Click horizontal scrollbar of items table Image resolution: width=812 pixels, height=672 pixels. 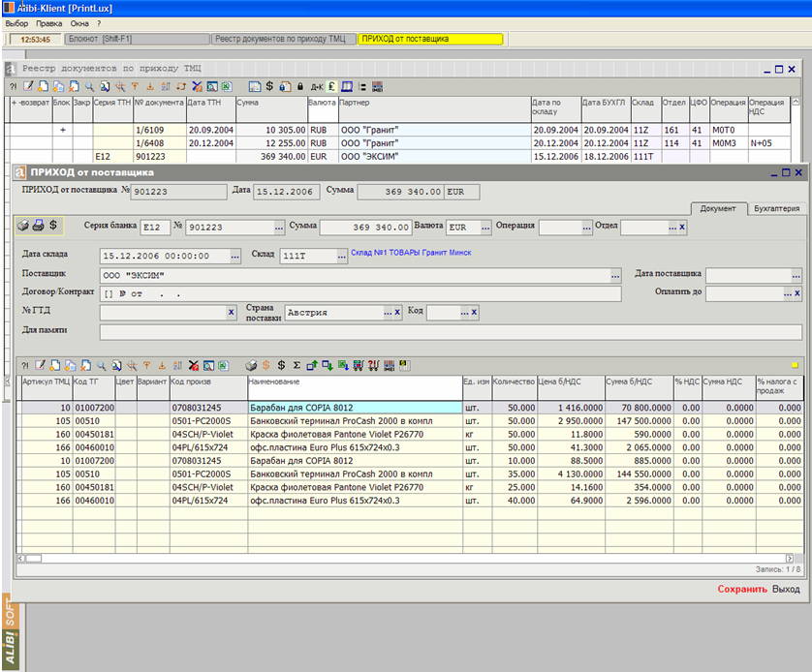(405, 558)
